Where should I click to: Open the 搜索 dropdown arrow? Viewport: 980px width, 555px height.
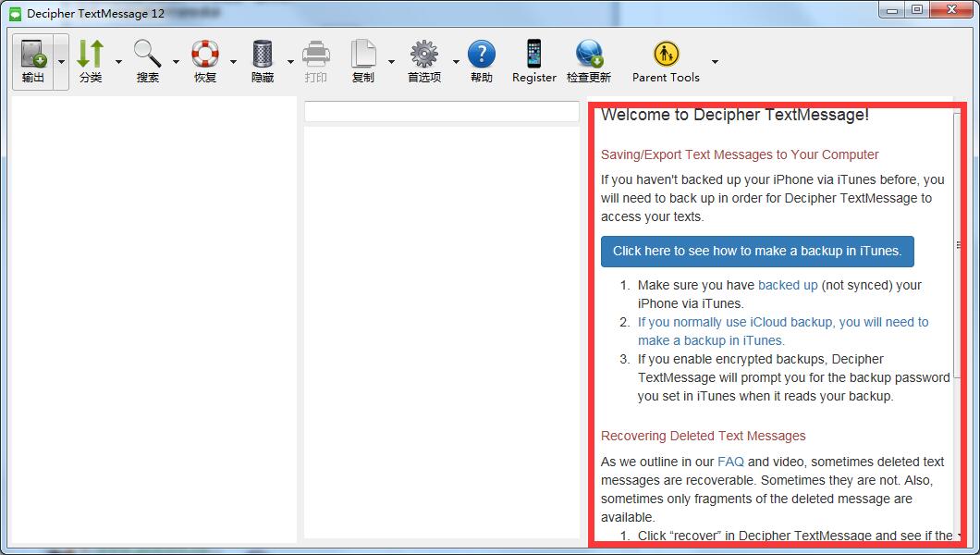(177, 62)
